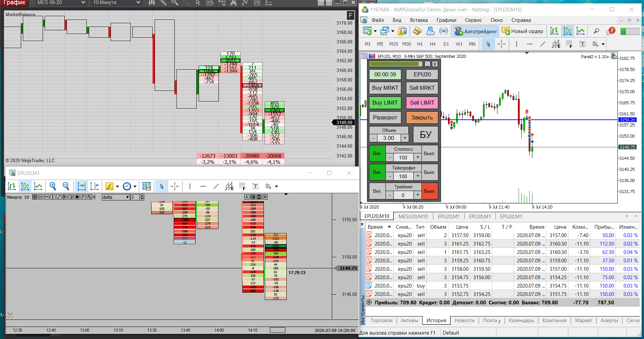Open chat notifications with red badge 2
Screen dimensions: 644x339
click(x=610, y=31)
